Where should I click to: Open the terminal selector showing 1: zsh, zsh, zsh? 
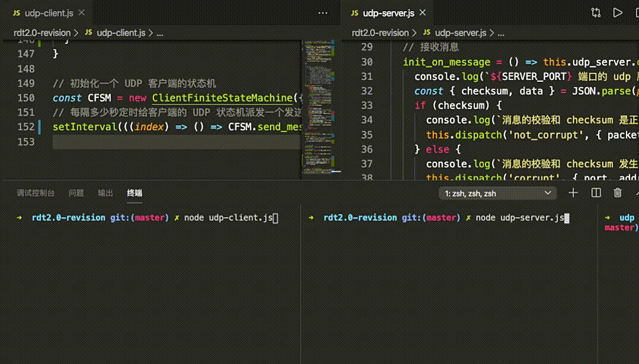[497, 193]
